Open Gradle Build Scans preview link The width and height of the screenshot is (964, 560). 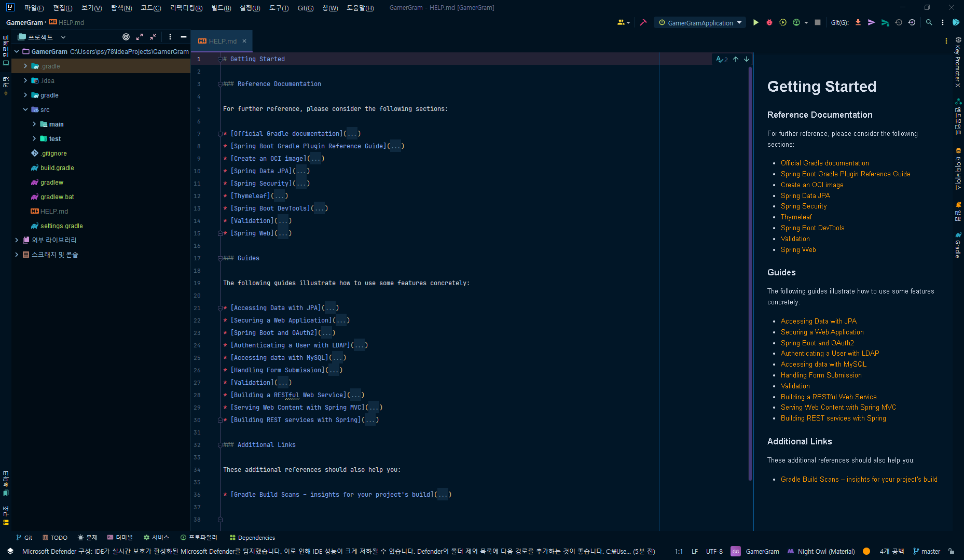coord(859,479)
